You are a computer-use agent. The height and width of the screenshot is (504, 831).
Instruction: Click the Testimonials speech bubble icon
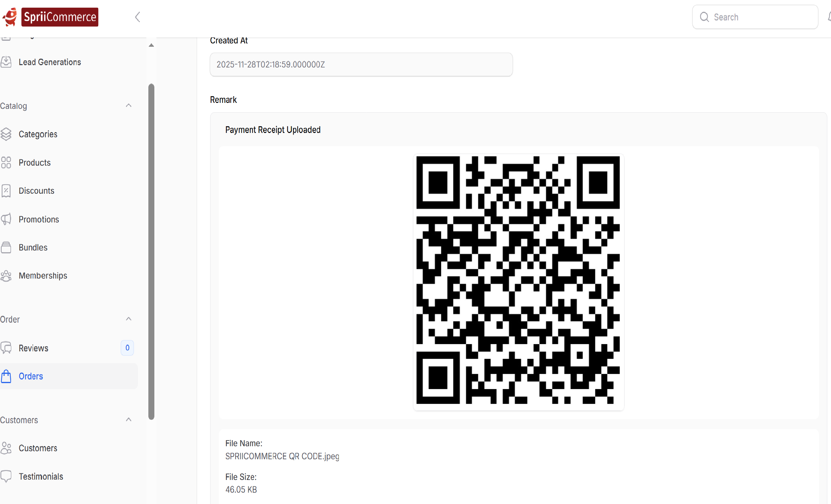6,476
